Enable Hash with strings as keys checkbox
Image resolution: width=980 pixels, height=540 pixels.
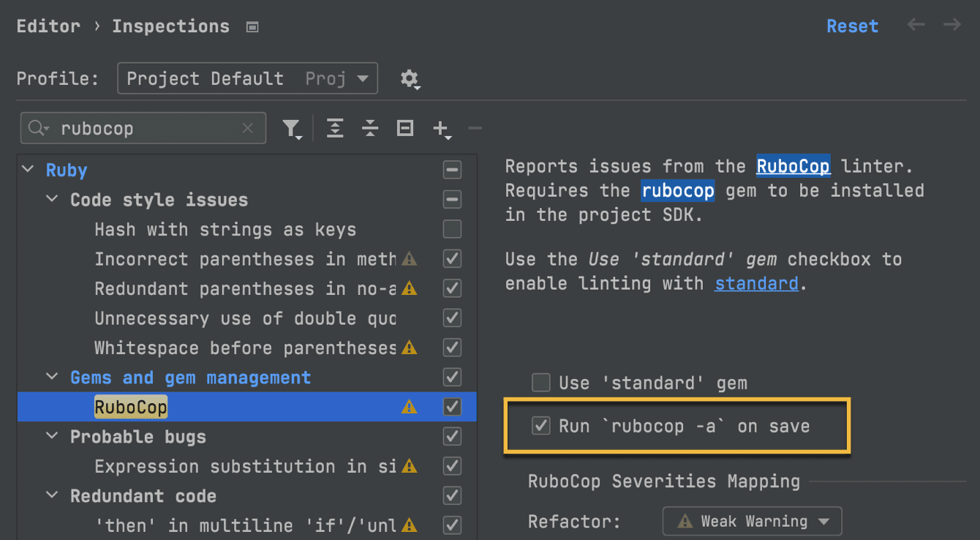point(453,230)
